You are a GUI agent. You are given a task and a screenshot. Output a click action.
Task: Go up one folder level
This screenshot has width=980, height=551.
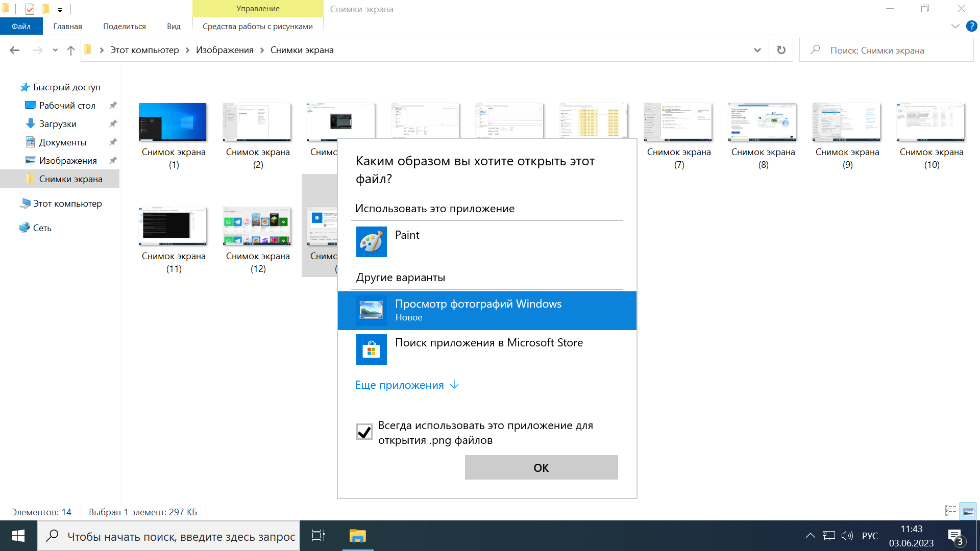pos(71,50)
